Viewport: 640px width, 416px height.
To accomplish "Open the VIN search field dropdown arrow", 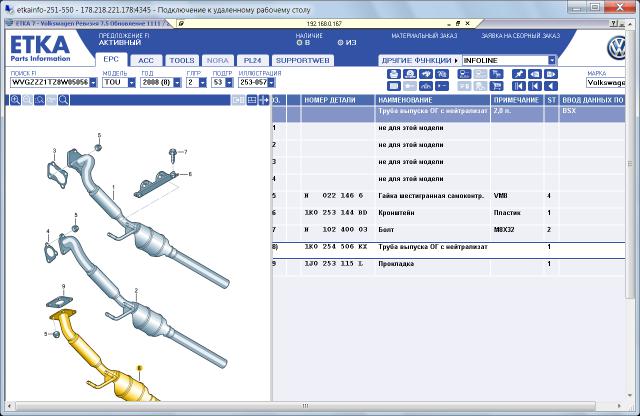I will pos(93,82).
